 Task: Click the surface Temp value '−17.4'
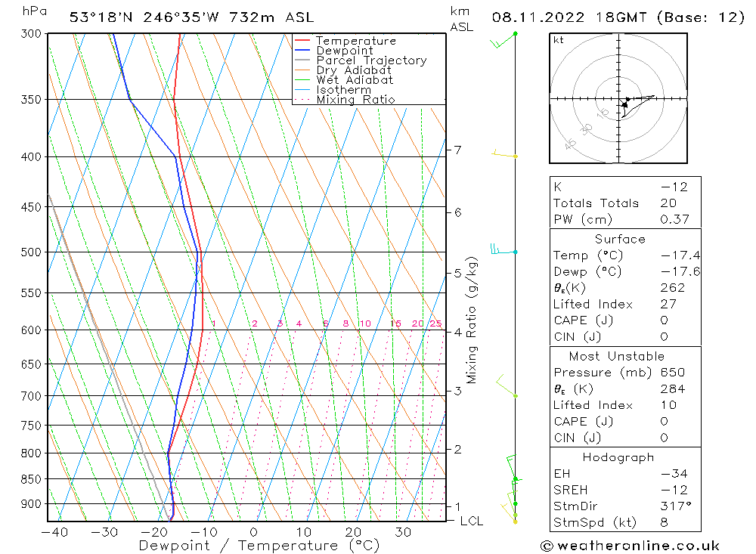(x=680, y=255)
